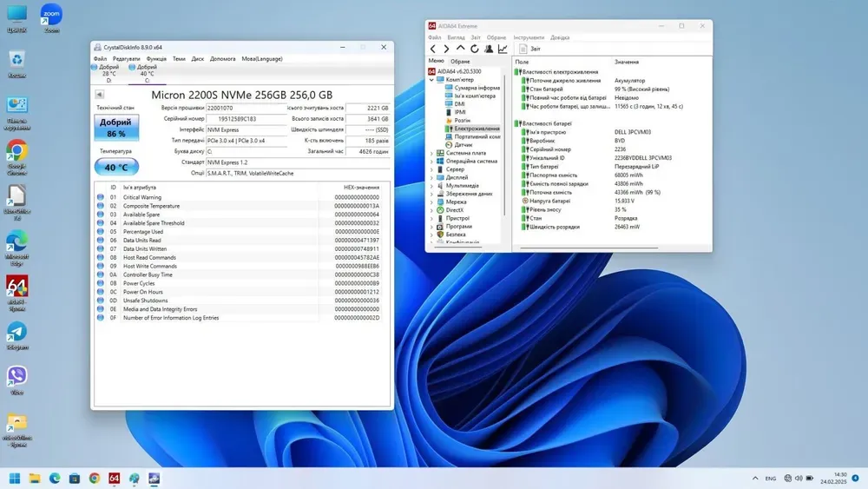Expand the Системна плата tree node
This screenshot has width=868, height=489.
click(431, 153)
